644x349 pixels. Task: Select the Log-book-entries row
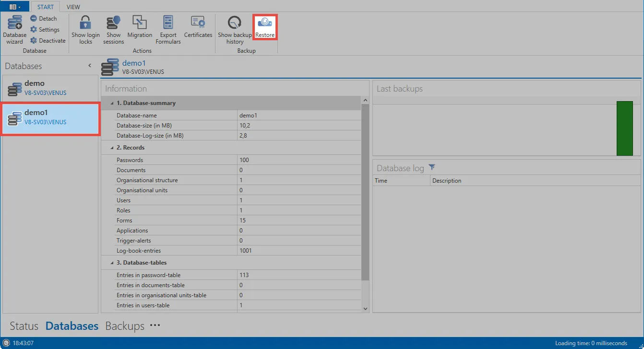238,251
